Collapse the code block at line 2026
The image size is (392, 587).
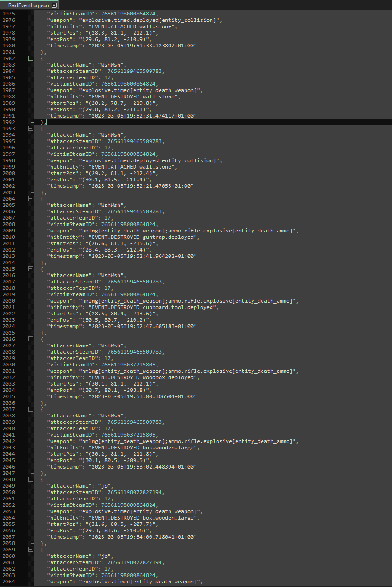coord(31,339)
